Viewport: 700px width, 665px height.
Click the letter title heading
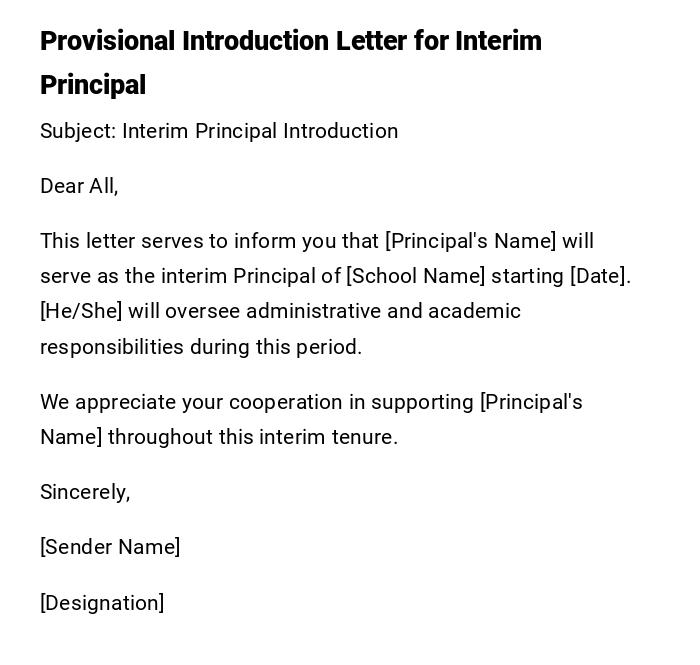click(x=290, y=42)
